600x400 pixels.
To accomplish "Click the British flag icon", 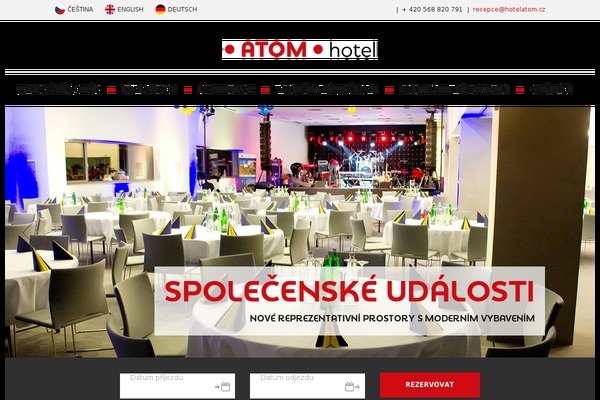I will click(110, 10).
